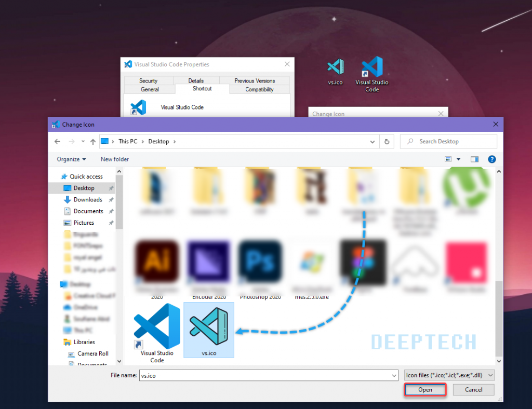This screenshot has width=532, height=409.
Task: Select Quick access in the navigation pane
Action: pos(82,176)
